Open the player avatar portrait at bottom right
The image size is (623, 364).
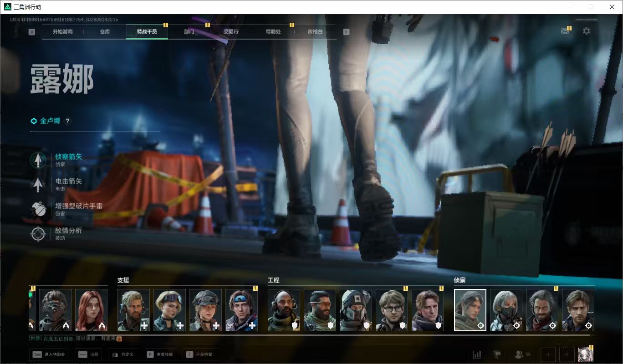click(x=585, y=354)
